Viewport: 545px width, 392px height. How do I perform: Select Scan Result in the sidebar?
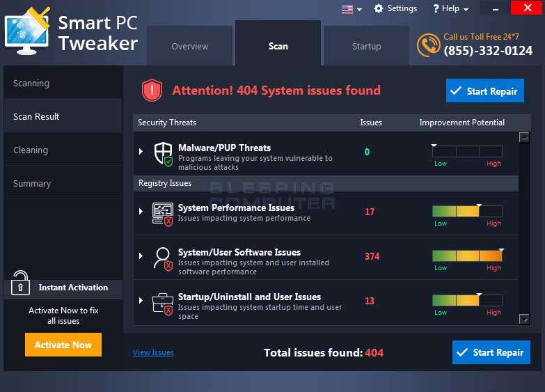(x=63, y=116)
